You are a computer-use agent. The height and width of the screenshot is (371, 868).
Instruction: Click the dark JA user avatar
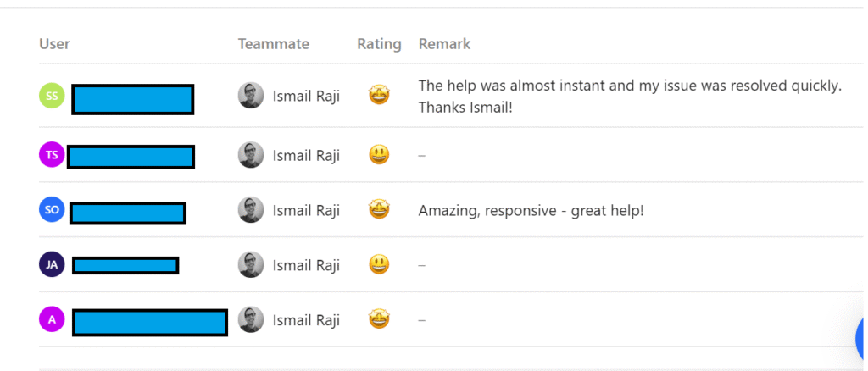point(52,264)
